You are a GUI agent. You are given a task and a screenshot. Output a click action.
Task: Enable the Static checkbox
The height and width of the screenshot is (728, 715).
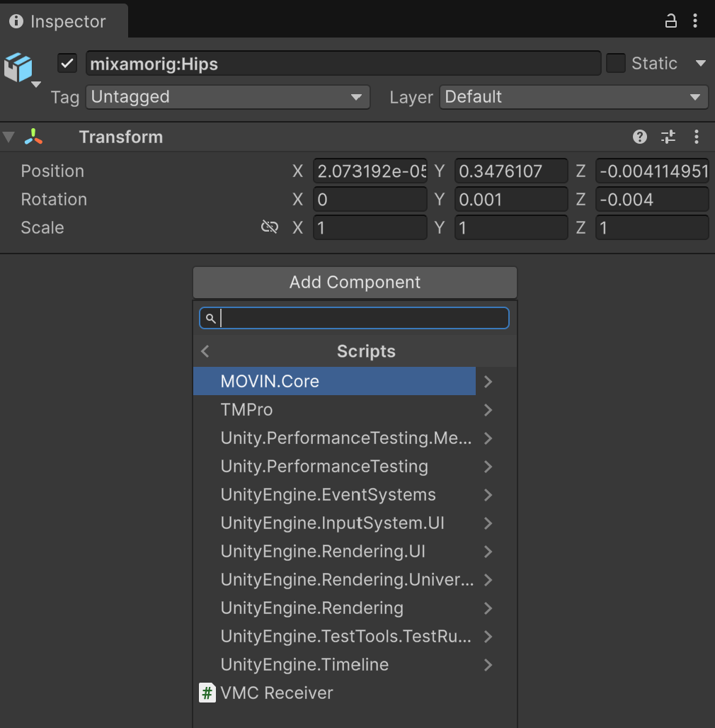pyautogui.click(x=616, y=64)
